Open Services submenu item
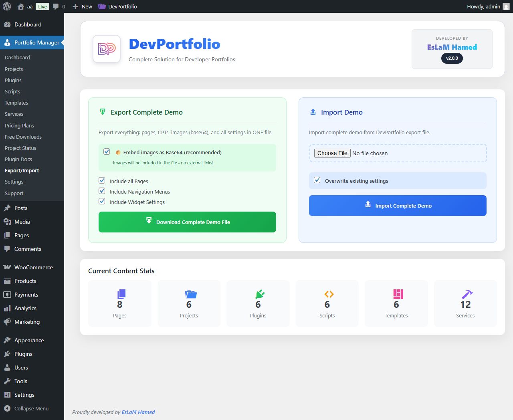The image size is (513, 420). [x=14, y=114]
